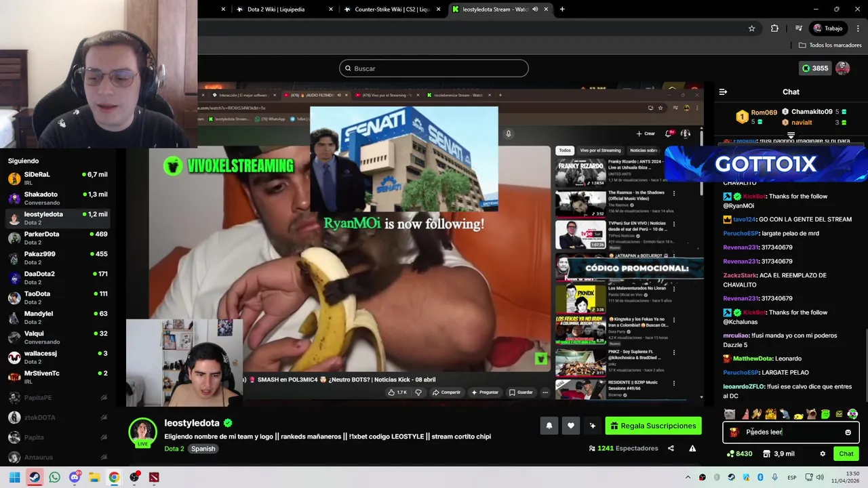Open DaaDota2 channel in sidebar
868x488 pixels.
click(x=58, y=278)
